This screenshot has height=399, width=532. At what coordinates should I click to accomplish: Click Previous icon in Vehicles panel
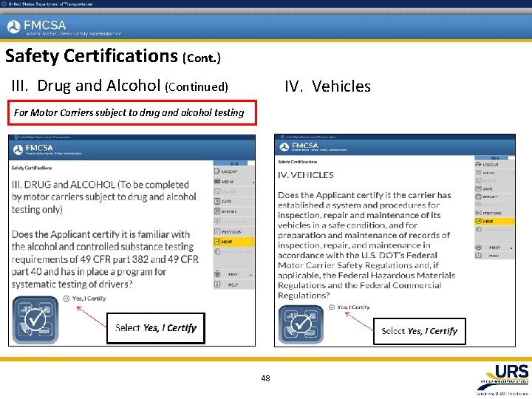tap(478, 213)
